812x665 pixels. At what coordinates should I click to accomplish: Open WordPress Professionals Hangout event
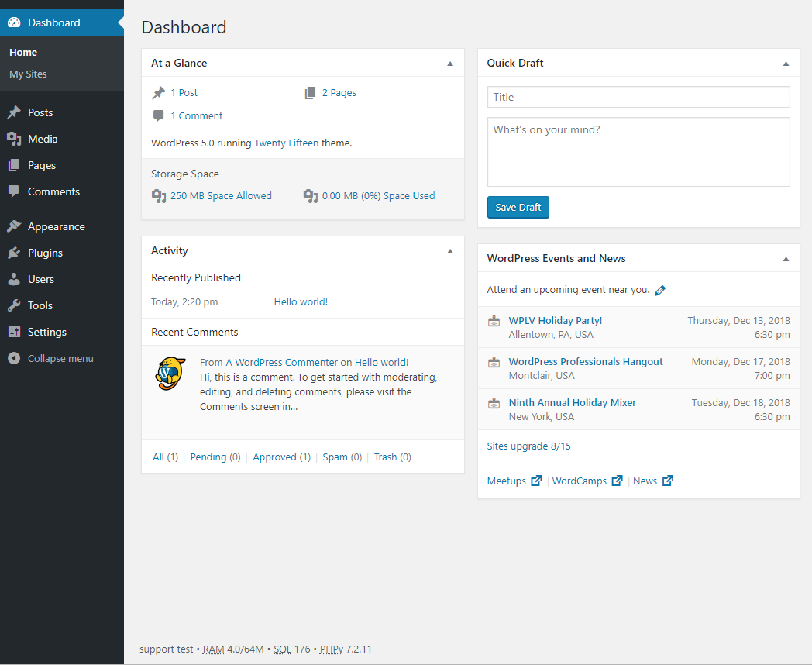tap(586, 361)
